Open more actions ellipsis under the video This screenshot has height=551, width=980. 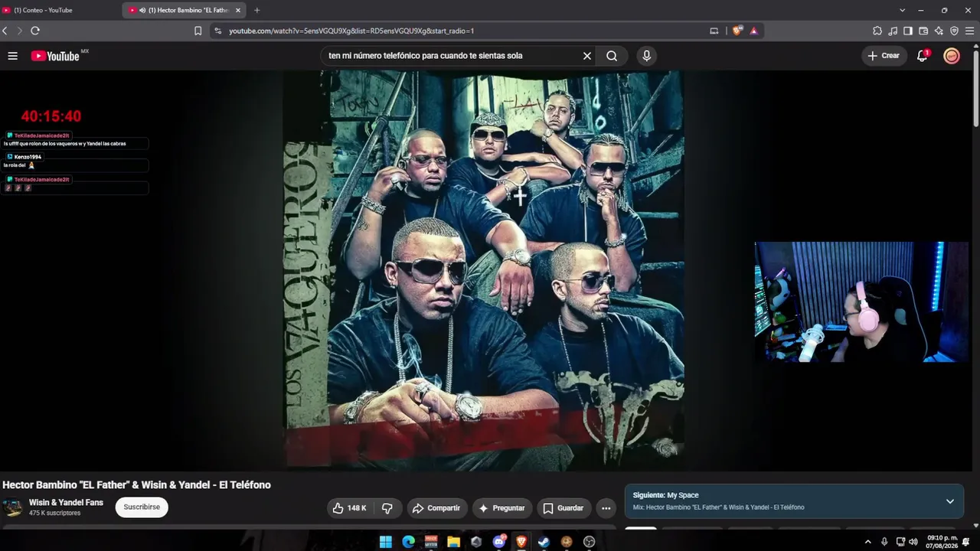[x=606, y=508]
